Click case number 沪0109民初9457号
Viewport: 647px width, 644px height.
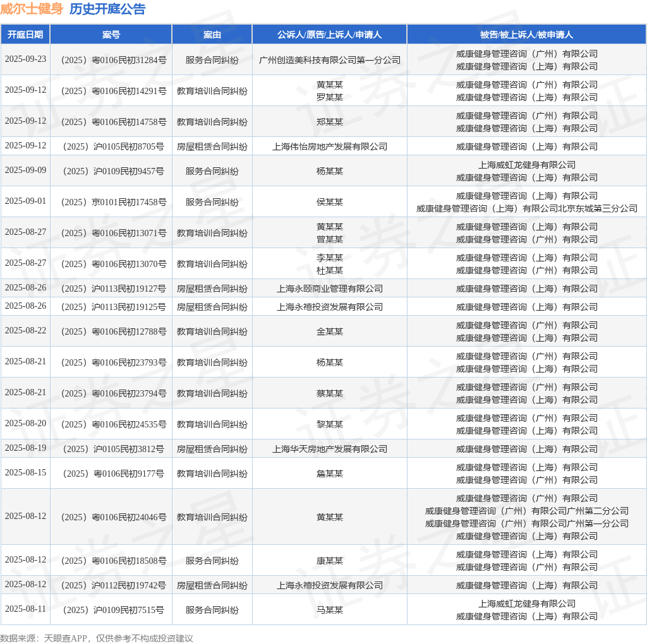coord(114,171)
